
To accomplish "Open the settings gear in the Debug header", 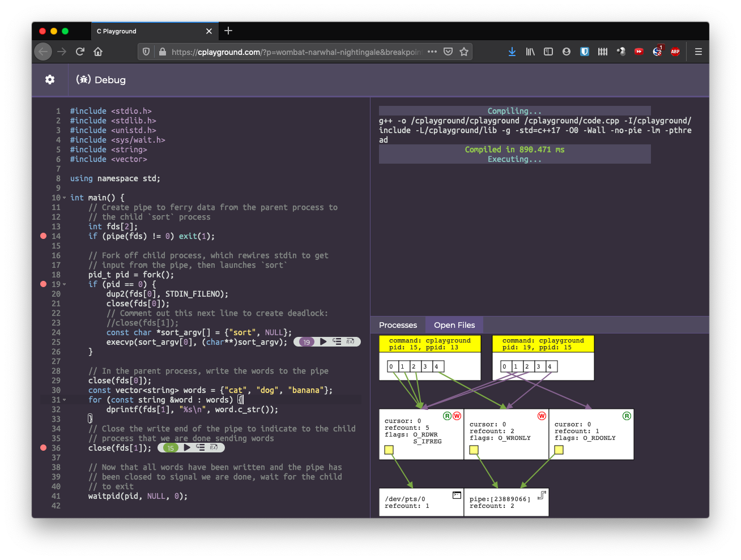I will click(50, 80).
